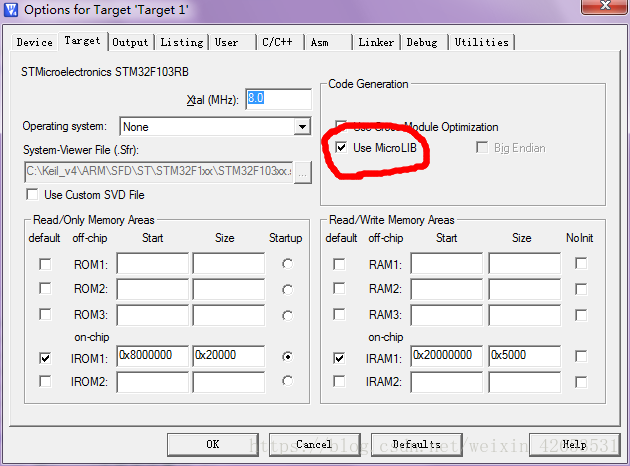The height and width of the screenshot is (466, 630).
Task: Enable Use Custom SVD File checkbox
Action: (x=32, y=195)
